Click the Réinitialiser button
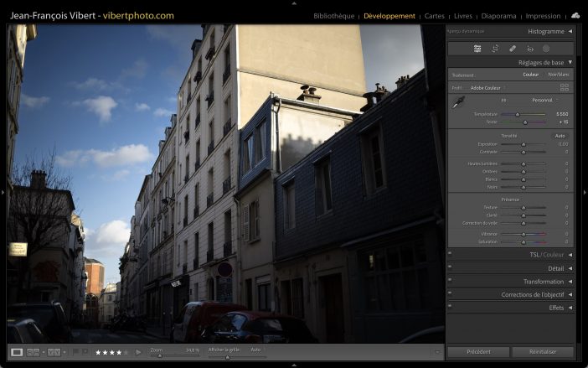This screenshot has width=588, height=368. point(543,352)
